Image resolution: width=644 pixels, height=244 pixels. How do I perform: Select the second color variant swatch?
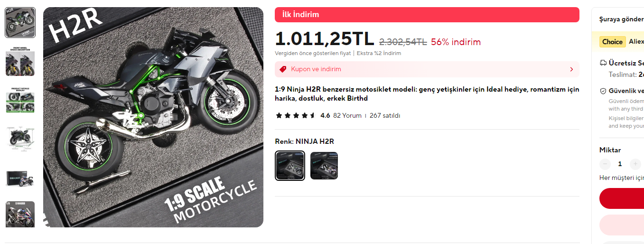[324, 166]
